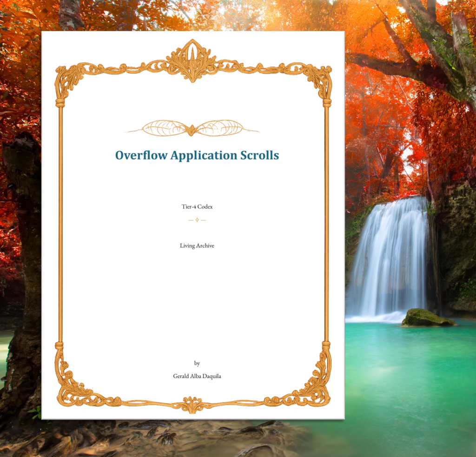The height and width of the screenshot is (457, 476).
Task: Click the author name Gerald Alba Daquila
Action: [197, 376]
